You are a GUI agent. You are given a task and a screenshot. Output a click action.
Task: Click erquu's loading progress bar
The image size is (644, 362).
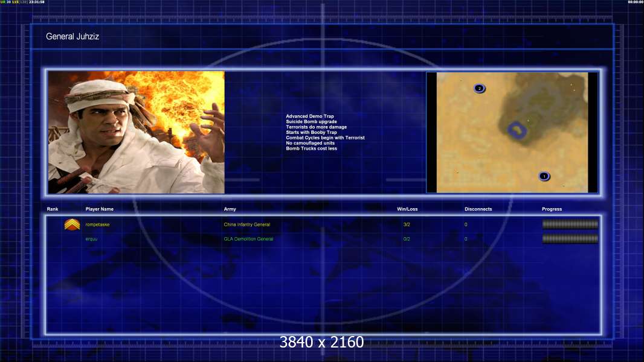(x=570, y=238)
